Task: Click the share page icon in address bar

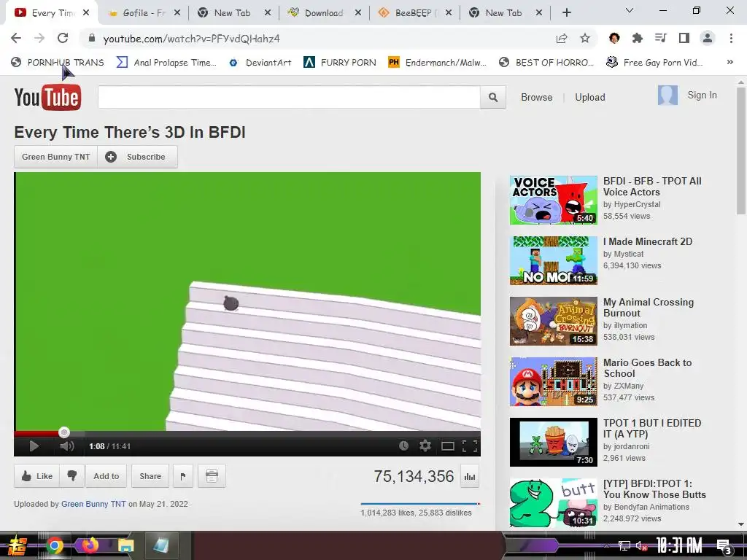Action: tap(562, 39)
